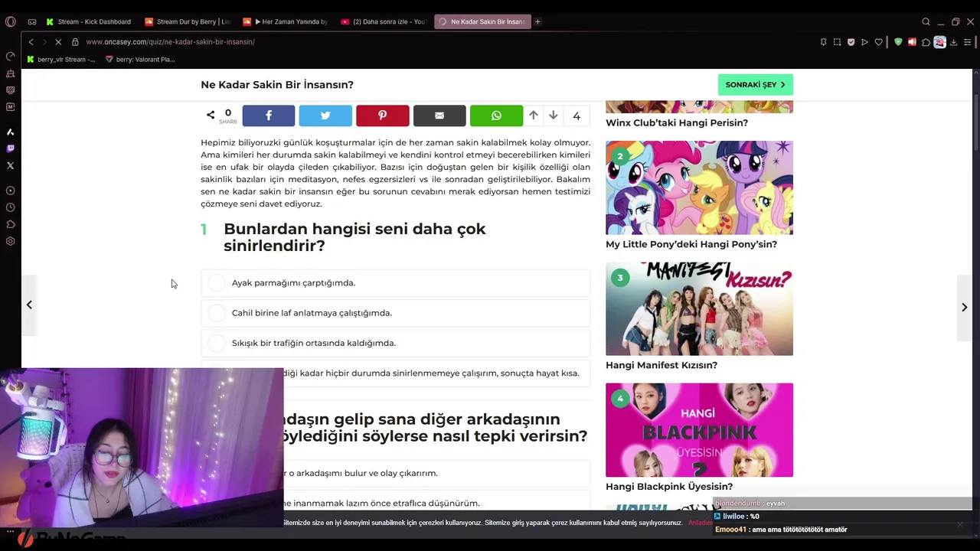This screenshot has width=980, height=551.
Task: Share the quiz on Pinterest
Action: tap(382, 116)
